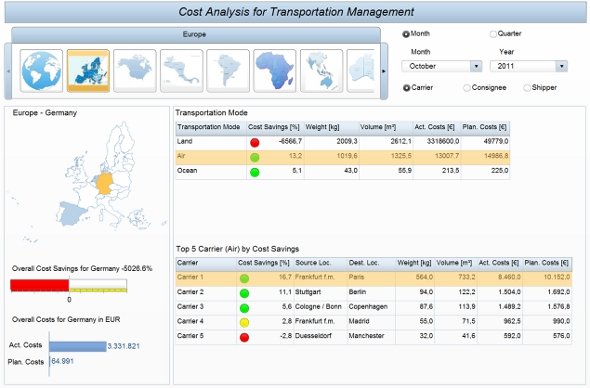Click the Carrier column header
Image resolution: width=590 pixels, height=388 pixels.
(206, 263)
